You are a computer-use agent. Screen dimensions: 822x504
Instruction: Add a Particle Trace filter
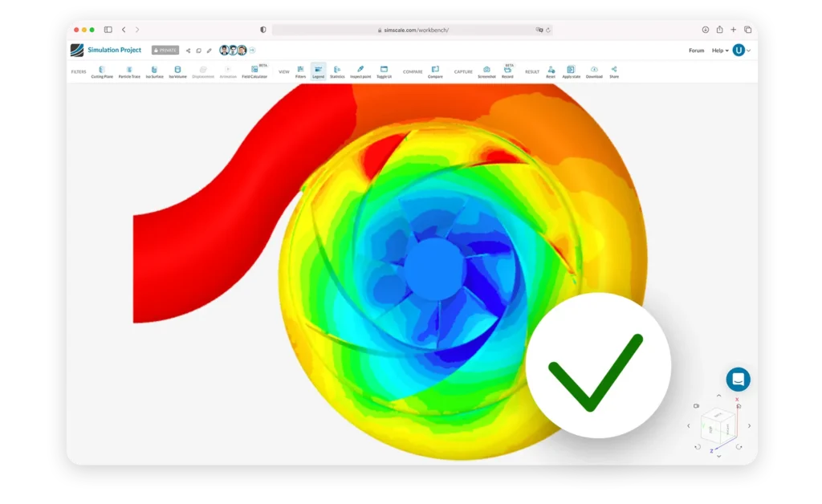coord(129,71)
